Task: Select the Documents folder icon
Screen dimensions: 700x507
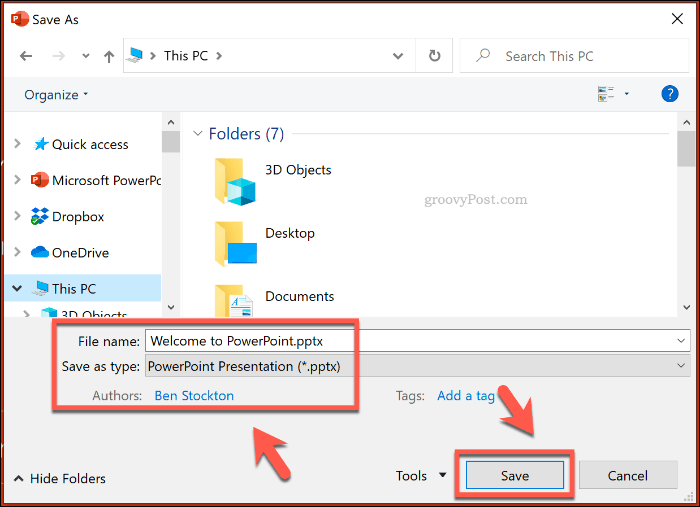Action: pos(233,300)
